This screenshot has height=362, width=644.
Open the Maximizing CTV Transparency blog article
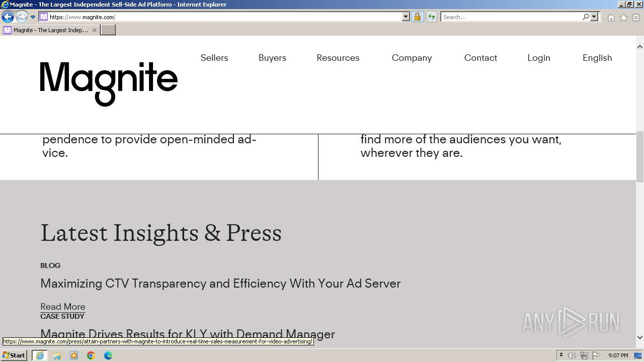(220, 284)
